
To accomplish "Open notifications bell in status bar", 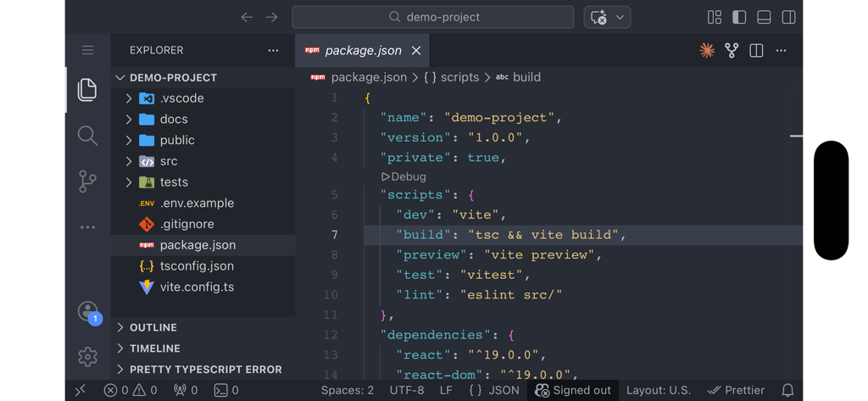I will (x=787, y=391).
